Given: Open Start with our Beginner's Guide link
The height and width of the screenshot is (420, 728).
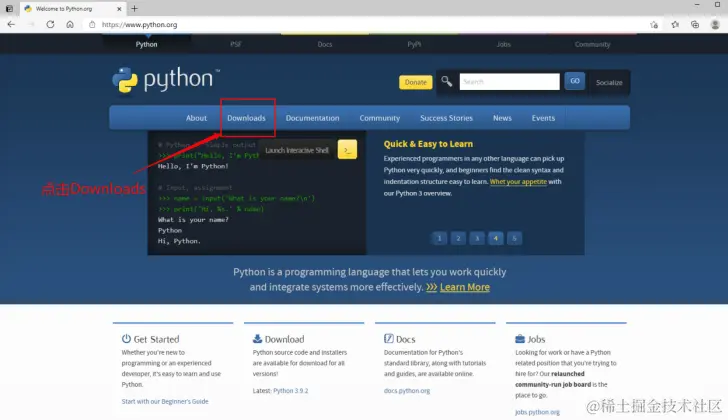Looking at the screenshot, I should pos(165,401).
